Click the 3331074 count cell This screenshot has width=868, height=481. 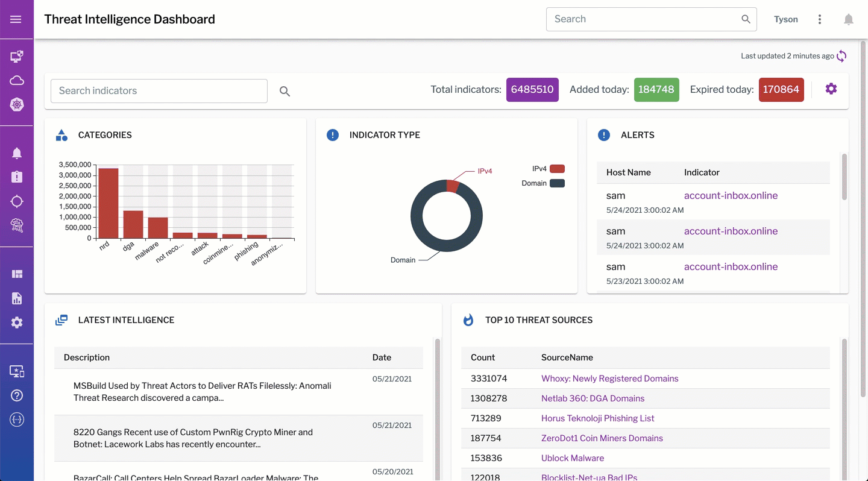click(489, 379)
